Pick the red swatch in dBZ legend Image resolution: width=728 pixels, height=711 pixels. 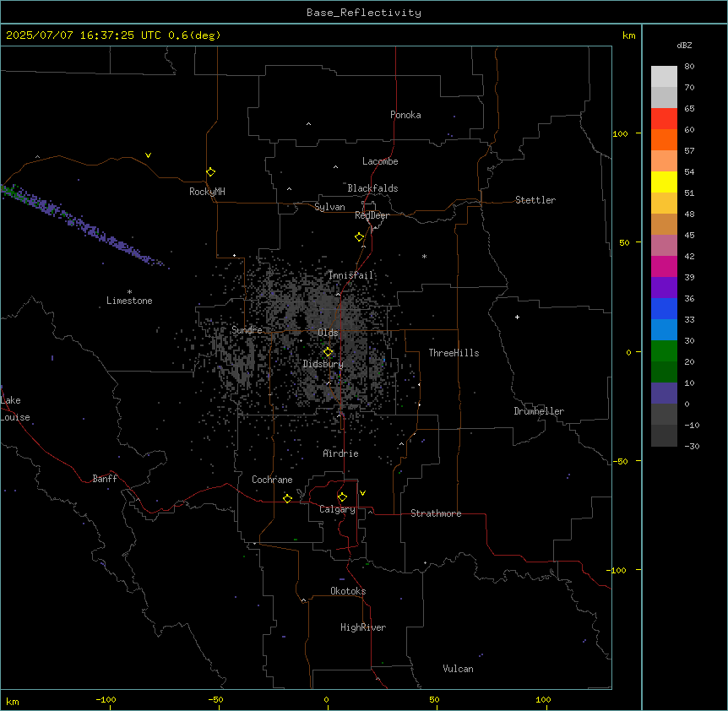664,118
